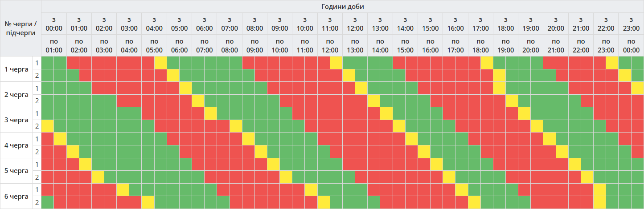Click the '2 черга' row label

[x=16, y=94]
